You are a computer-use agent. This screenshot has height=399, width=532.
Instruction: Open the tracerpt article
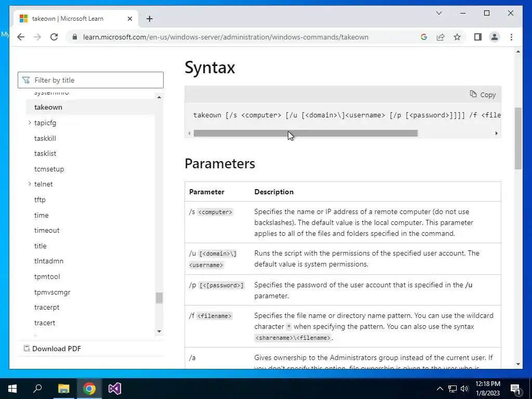tap(47, 307)
